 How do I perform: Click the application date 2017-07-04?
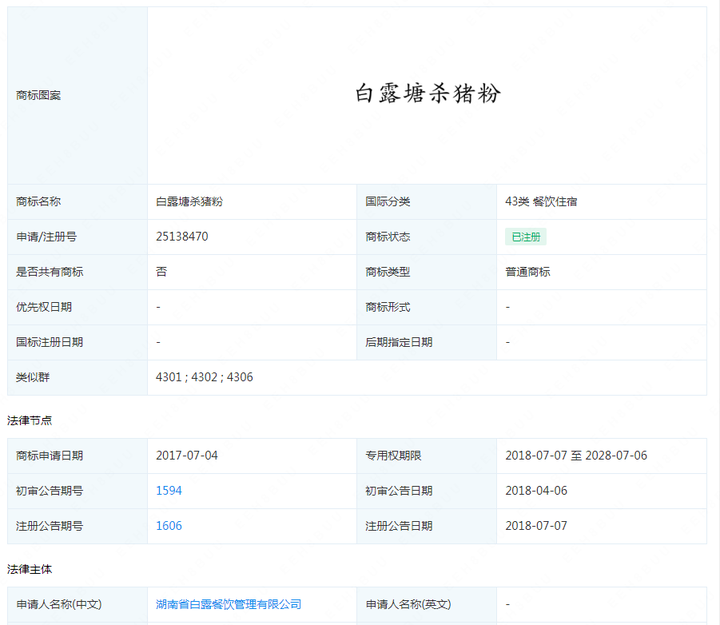point(187,456)
